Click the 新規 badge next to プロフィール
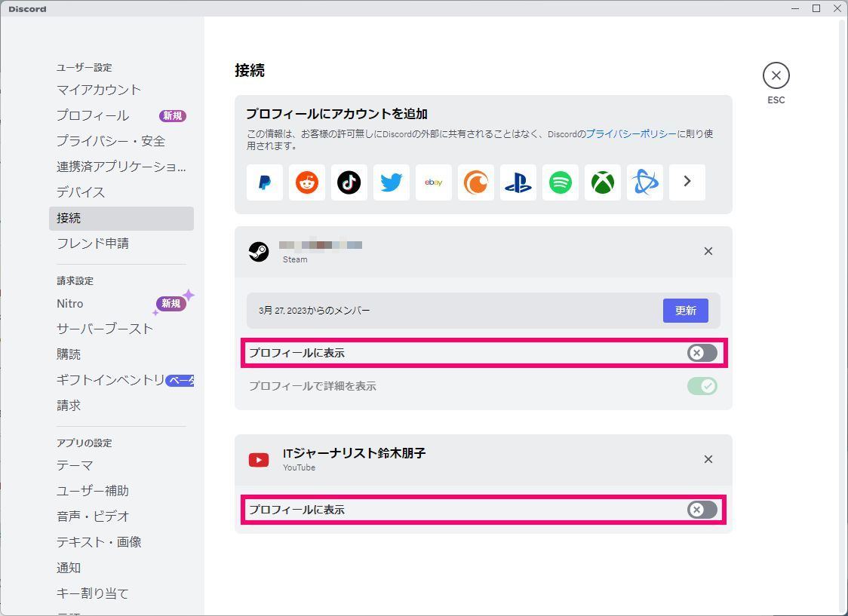 click(173, 115)
